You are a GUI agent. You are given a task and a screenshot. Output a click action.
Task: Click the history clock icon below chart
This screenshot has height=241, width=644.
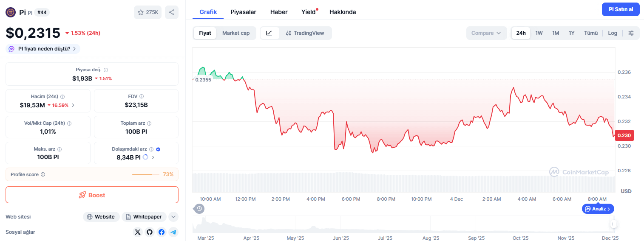(x=199, y=208)
